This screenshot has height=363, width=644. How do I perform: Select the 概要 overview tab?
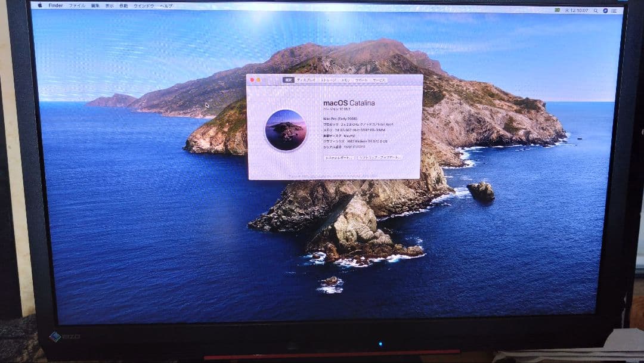point(288,79)
